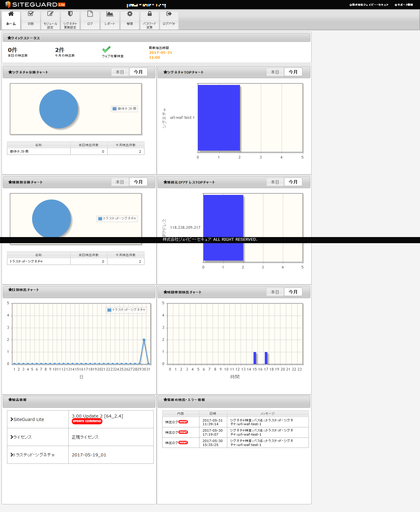Screen dimensions: 420x512
Task: Set 種類別分類チャート to 今月
Action: 138,182
